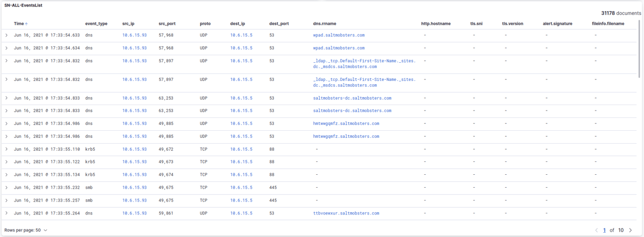644x237 pixels.
Task: Click the http.hostname column header
Action: [436, 24]
